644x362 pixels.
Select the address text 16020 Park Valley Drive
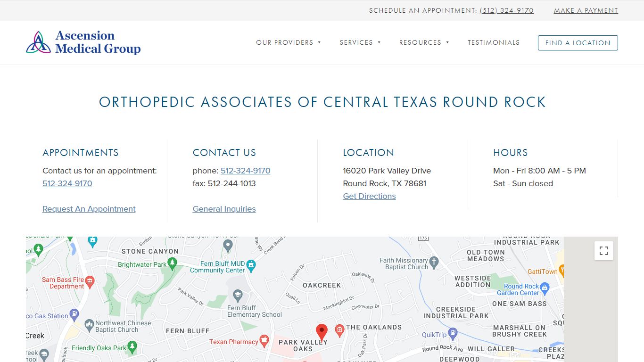387,171
